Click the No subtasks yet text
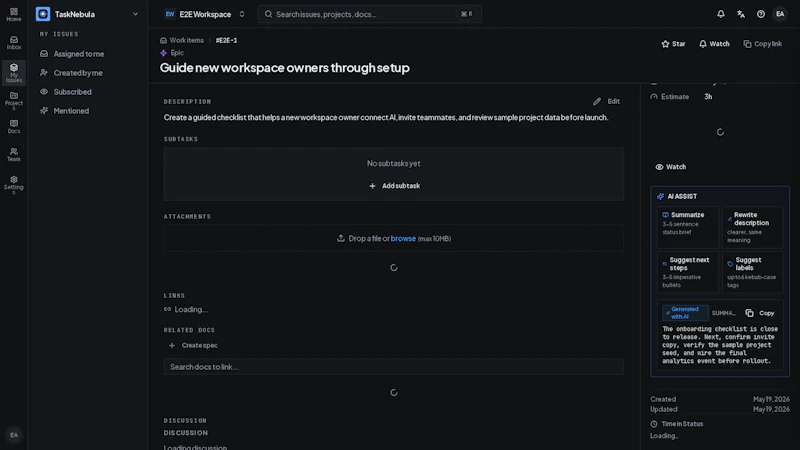 click(x=393, y=163)
